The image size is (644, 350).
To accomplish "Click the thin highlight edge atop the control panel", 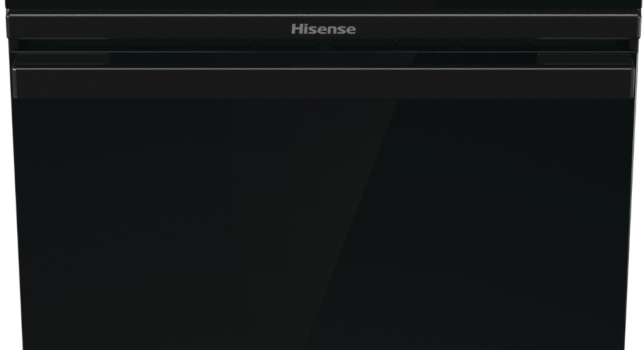I will (x=323, y=15).
